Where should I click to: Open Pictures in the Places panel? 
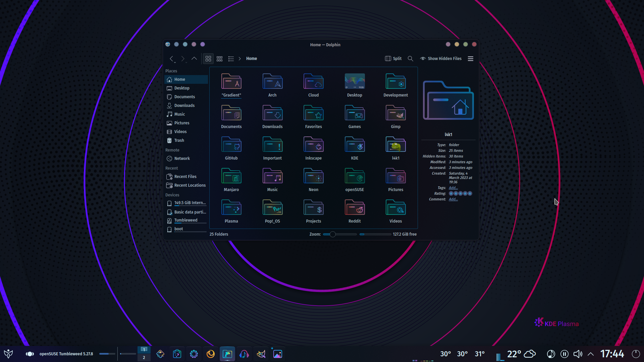[186, 123]
